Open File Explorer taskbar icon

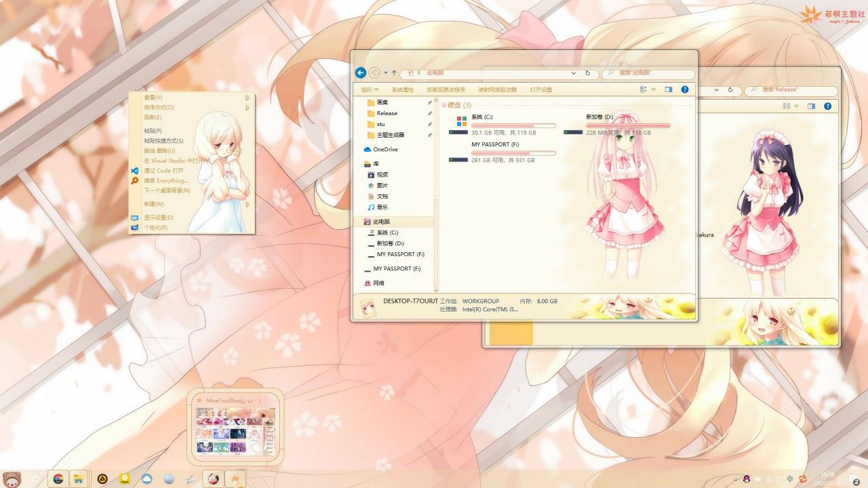coord(79,479)
